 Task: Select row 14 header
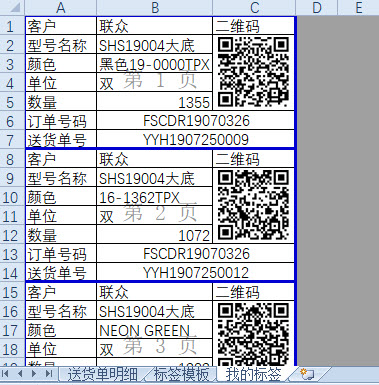pyautogui.click(x=12, y=273)
